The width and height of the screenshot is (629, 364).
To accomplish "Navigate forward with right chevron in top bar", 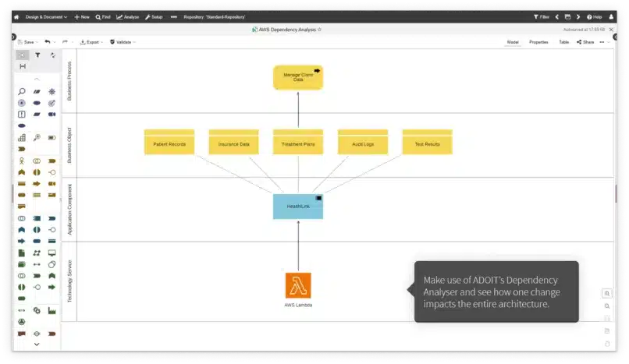I will pyautogui.click(x=578, y=17).
